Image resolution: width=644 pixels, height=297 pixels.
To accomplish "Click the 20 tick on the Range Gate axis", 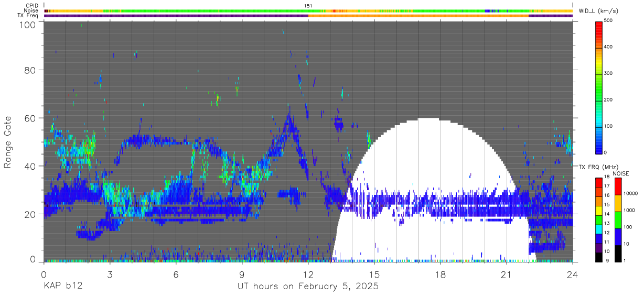I will [30, 214].
